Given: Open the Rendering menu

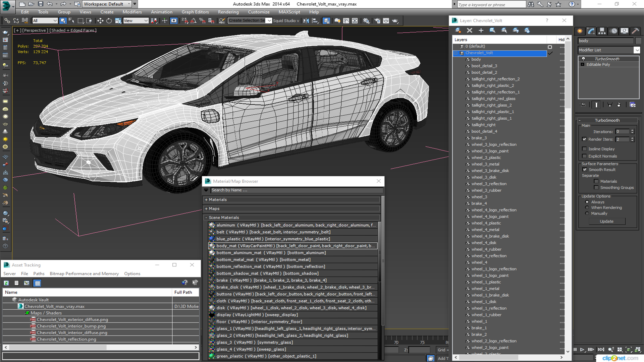Looking at the screenshot, I should coord(228,12).
